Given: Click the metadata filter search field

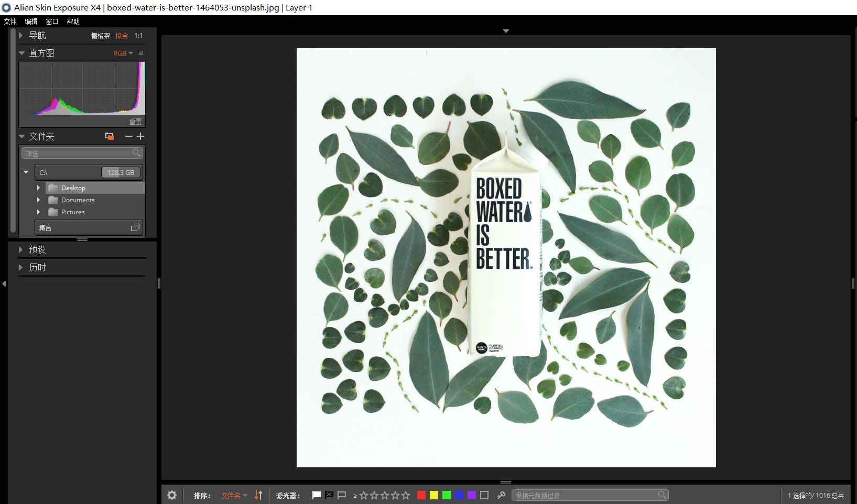Looking at the screenshot, I should click(590, 495).
